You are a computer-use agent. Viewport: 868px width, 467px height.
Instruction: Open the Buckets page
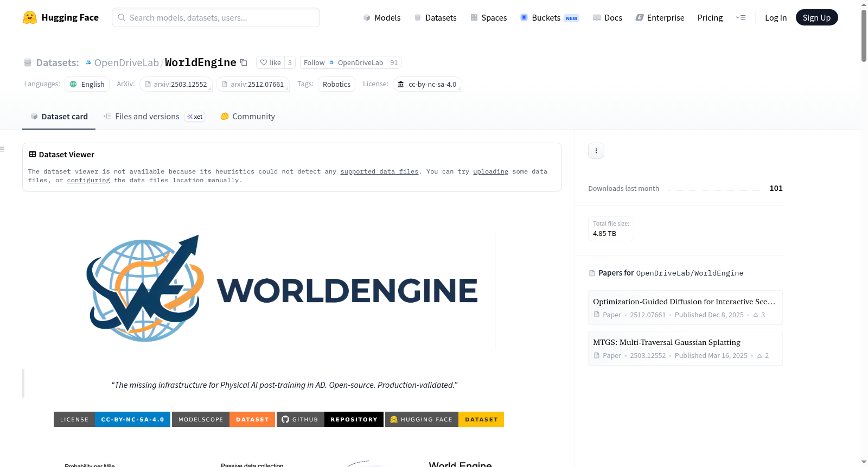pyautogui.click(x=550, y=17)
